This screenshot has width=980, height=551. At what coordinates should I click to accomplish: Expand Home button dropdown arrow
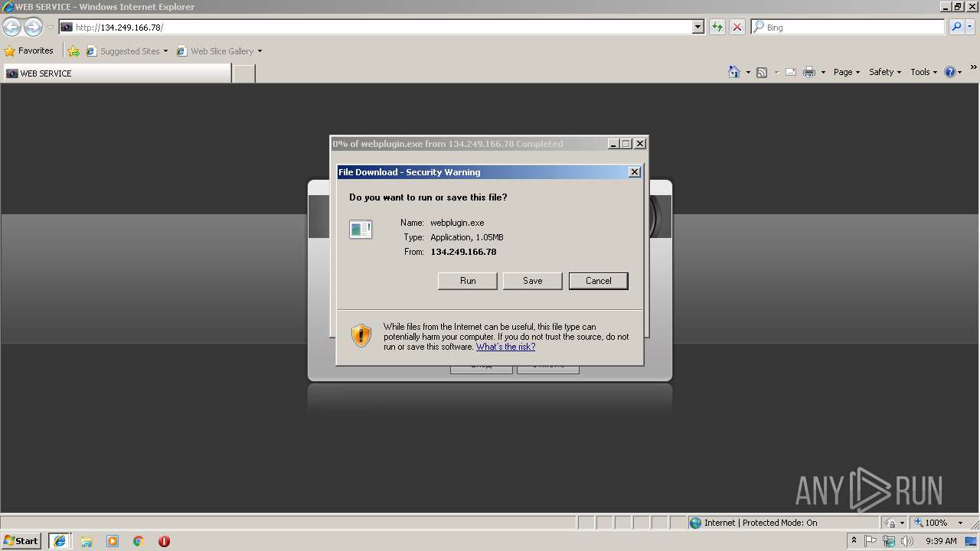click(x=747, y=72)
